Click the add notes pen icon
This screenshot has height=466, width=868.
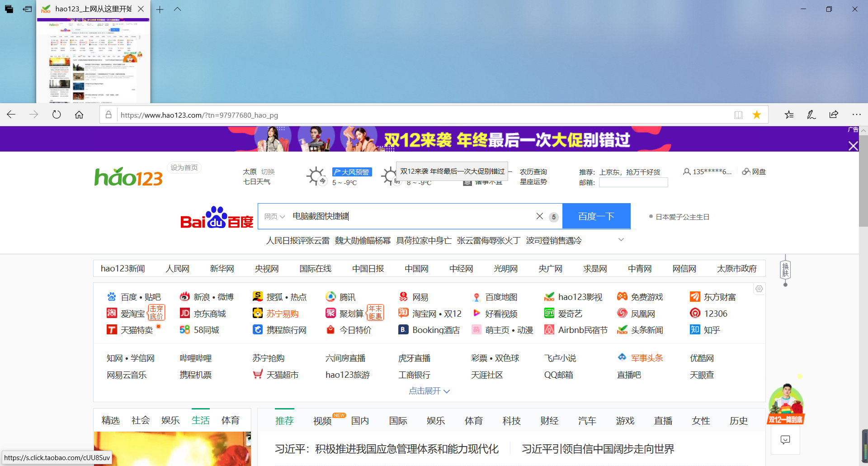[811, 114]
